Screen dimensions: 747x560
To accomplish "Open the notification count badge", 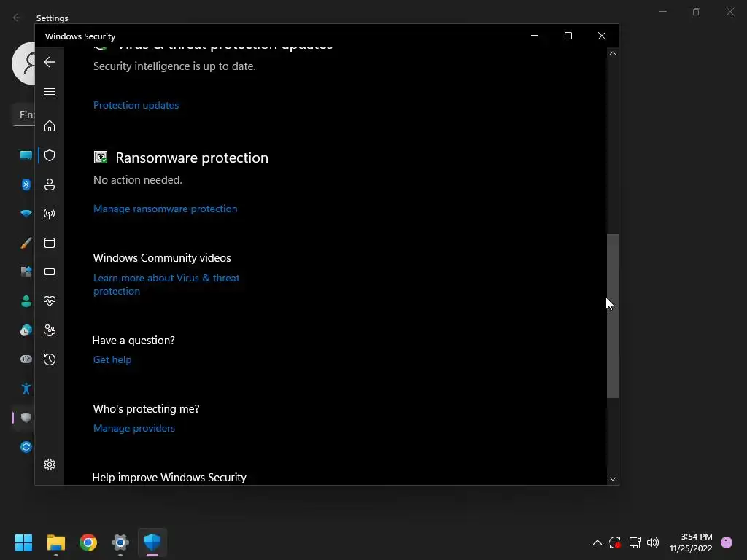I will 727,542.
